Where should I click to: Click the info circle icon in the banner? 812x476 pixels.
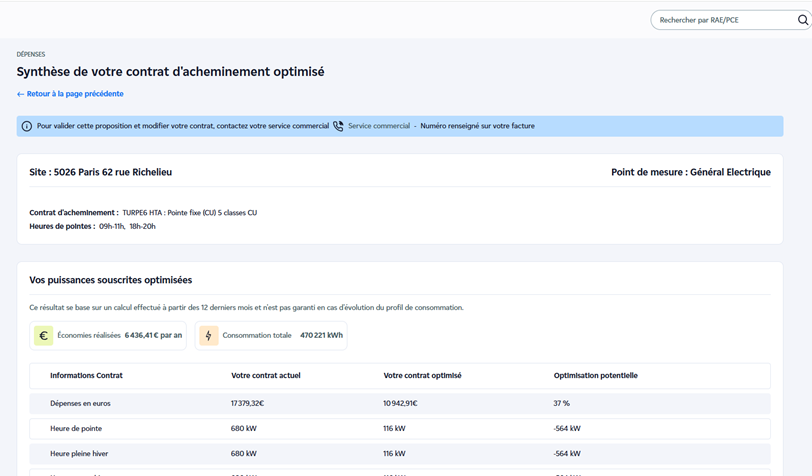[27, 126]
